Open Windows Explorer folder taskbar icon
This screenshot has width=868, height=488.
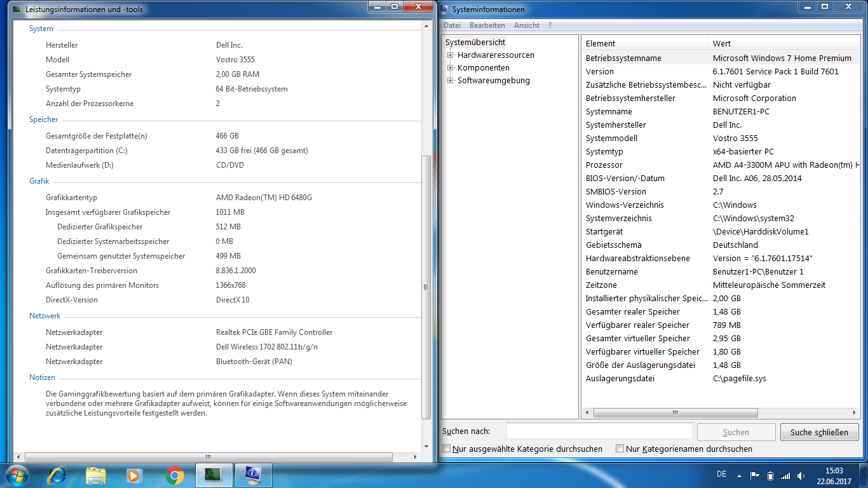click(96, 475)
